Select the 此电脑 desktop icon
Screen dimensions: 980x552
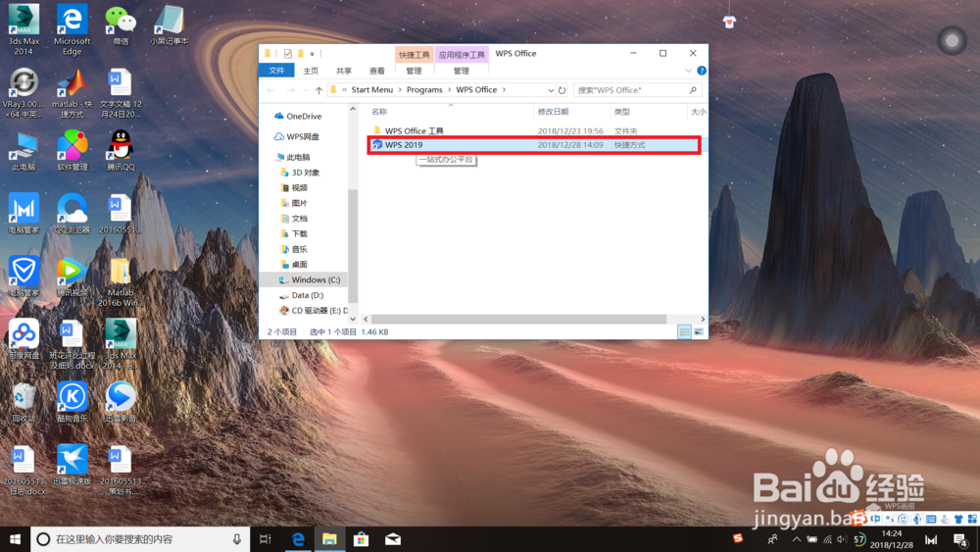[x=24, y=151]
